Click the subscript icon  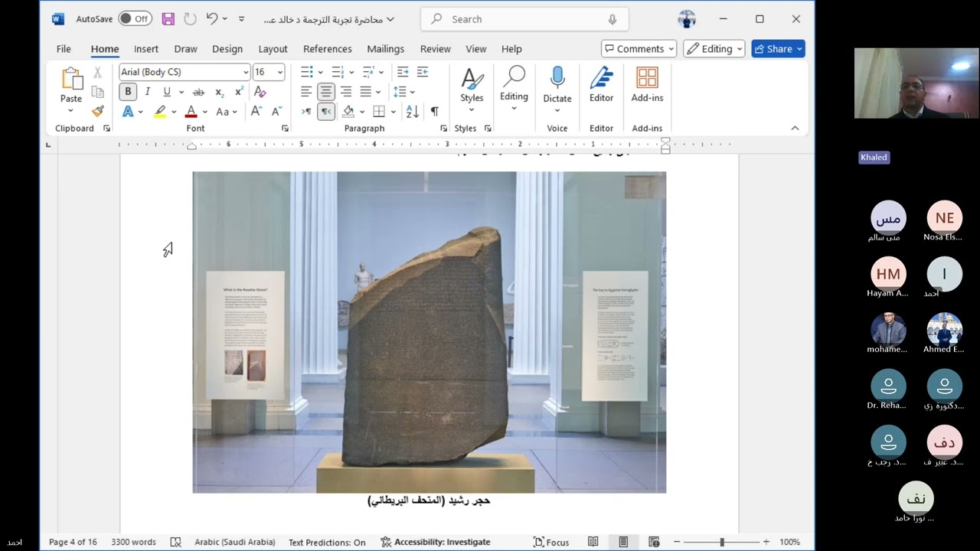(219, 92)
